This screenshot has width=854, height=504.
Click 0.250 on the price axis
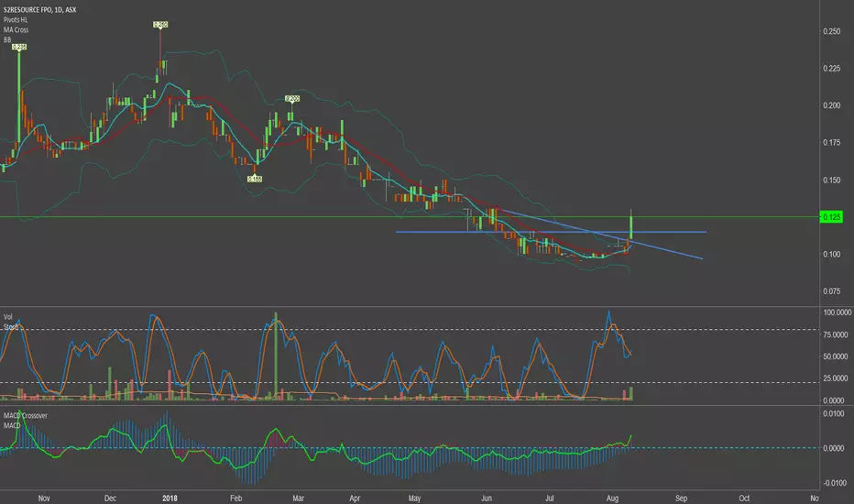point(831,31)
